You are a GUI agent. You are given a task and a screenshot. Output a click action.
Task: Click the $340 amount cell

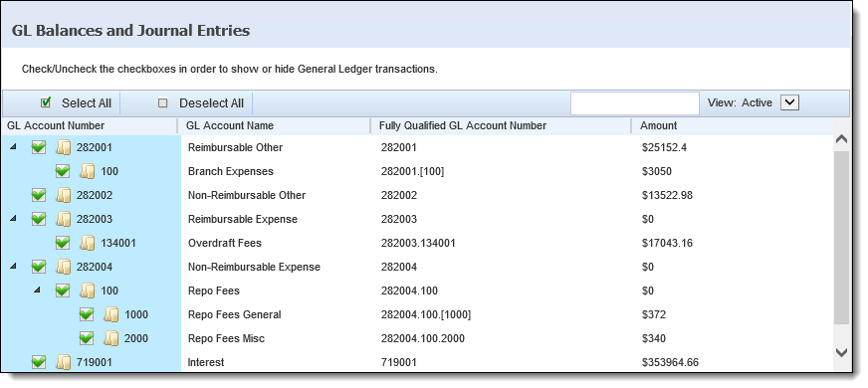point(654,338)
